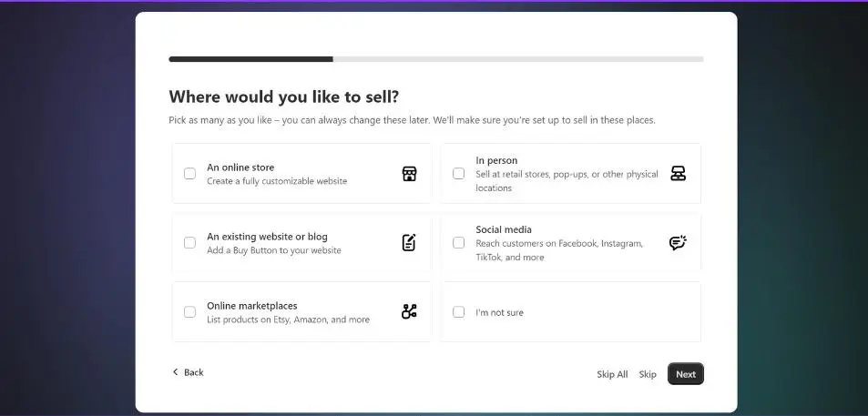This screenshot has width=868, height=416.
Task: Choose Skip All to bypass setup
Action: 612,374
